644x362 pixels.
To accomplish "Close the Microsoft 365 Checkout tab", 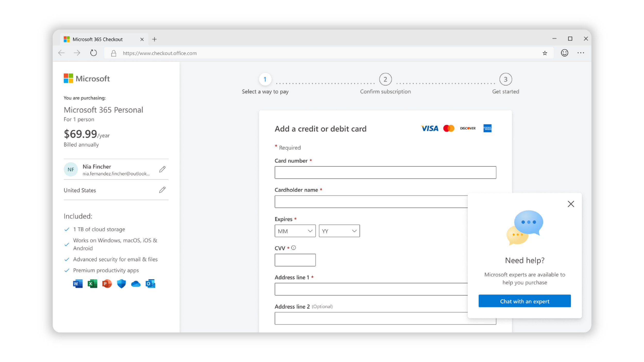I will pos(142,39).
